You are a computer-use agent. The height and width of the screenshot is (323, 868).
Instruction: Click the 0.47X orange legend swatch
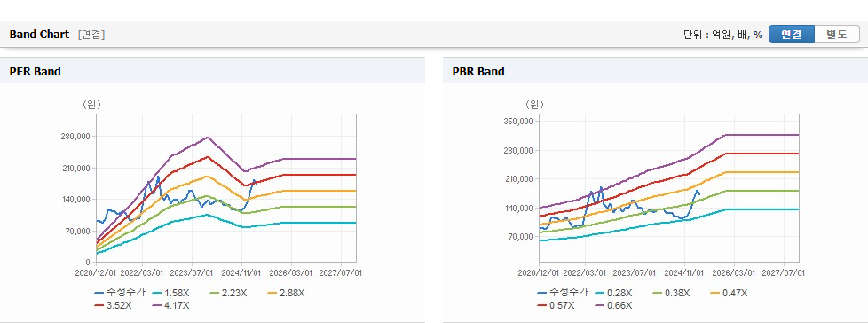point(715,293)
